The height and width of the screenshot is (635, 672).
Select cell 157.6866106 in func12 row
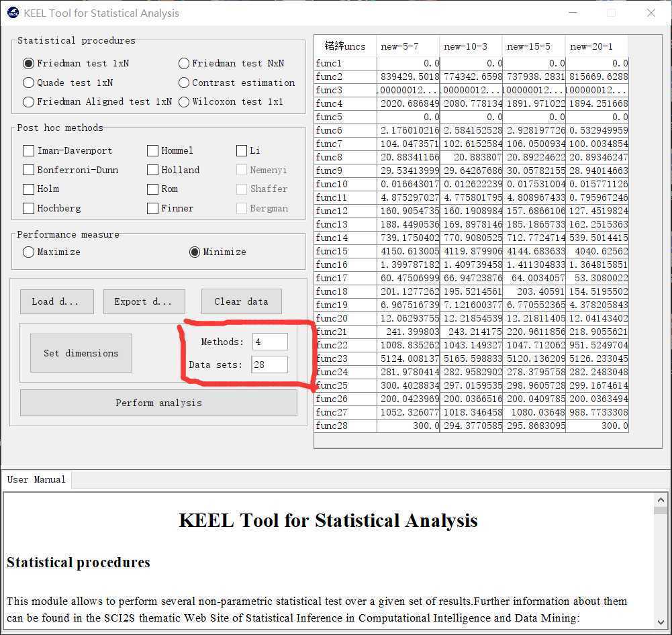[x=534, y=211]
